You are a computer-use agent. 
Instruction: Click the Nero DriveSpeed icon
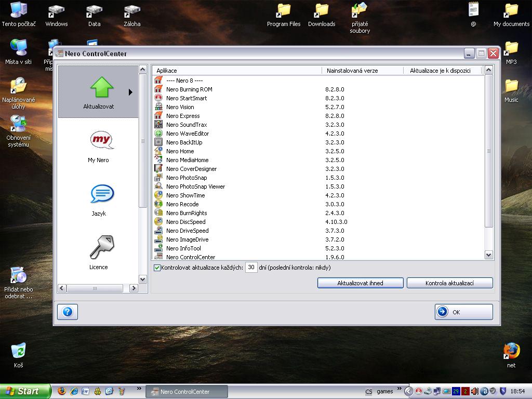pyautogui.click(x=158, y=230)
